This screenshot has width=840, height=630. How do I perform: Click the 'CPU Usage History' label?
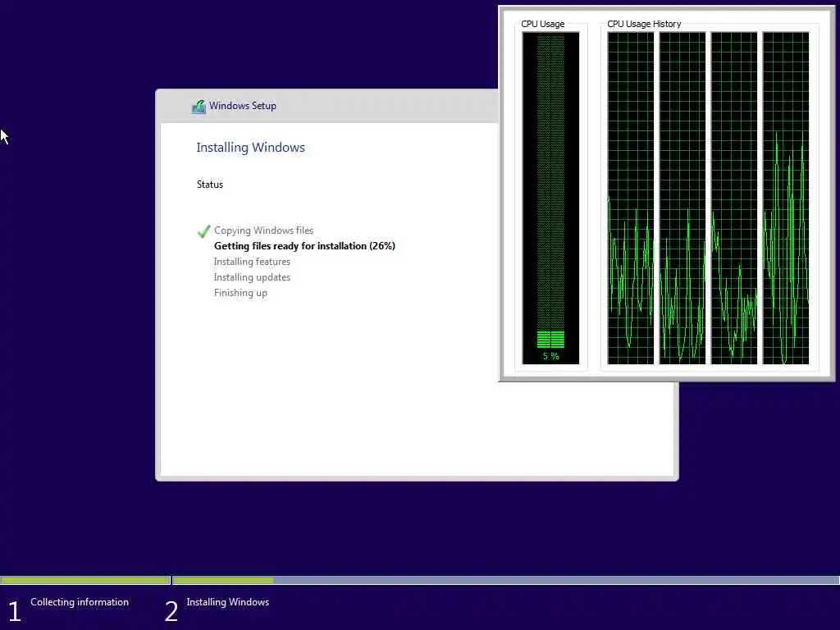pyautogui.click(x=644, y=24)
